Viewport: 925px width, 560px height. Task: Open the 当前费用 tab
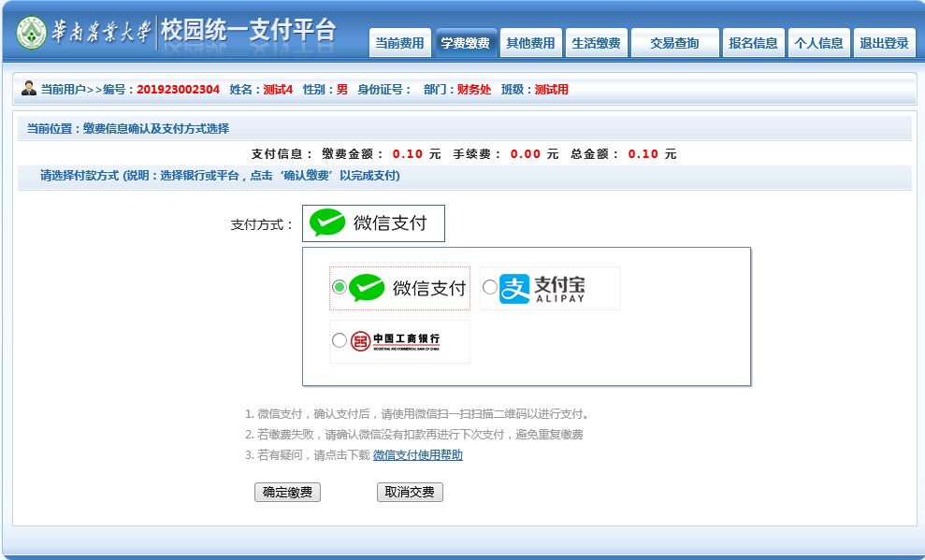click(x=400, y=43)
